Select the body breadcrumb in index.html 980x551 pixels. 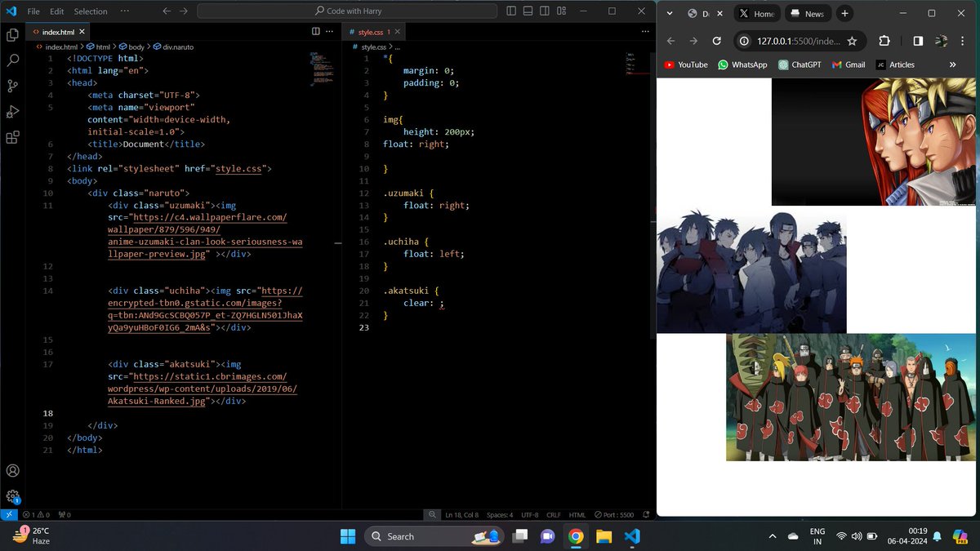coord(131,47)
